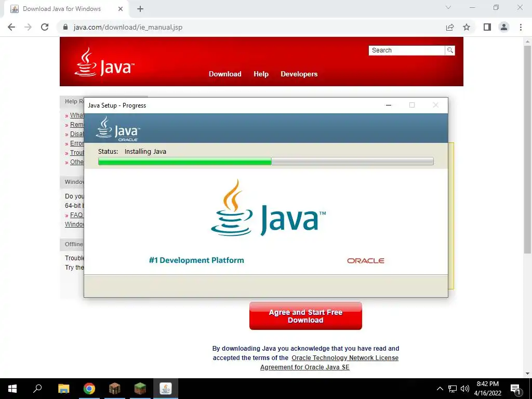This screenshot has height=399, width=532.
Task: Open the Windows Start menu
Action: pyautogui.click(x=12, y=389)
